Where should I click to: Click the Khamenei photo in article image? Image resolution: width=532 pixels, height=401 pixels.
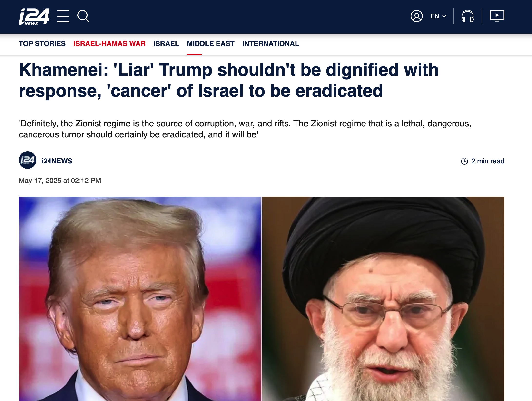coord(383,299)
